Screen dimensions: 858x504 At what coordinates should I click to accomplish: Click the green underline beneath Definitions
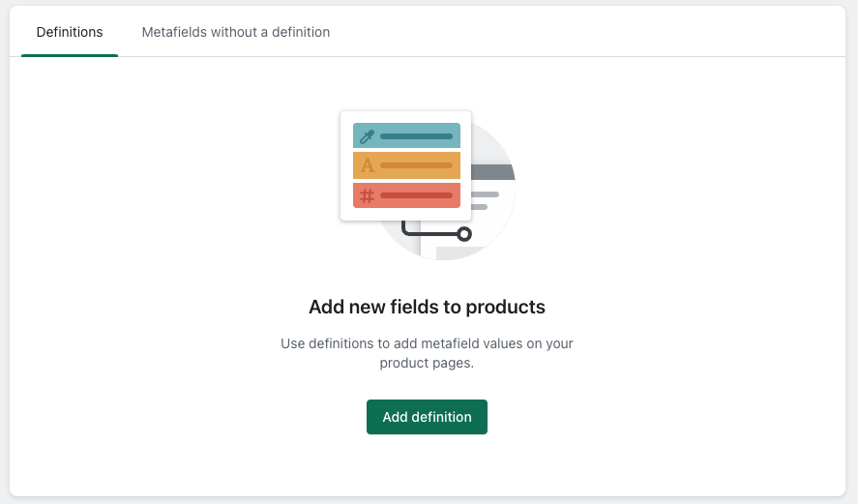(x=70, y=55)
